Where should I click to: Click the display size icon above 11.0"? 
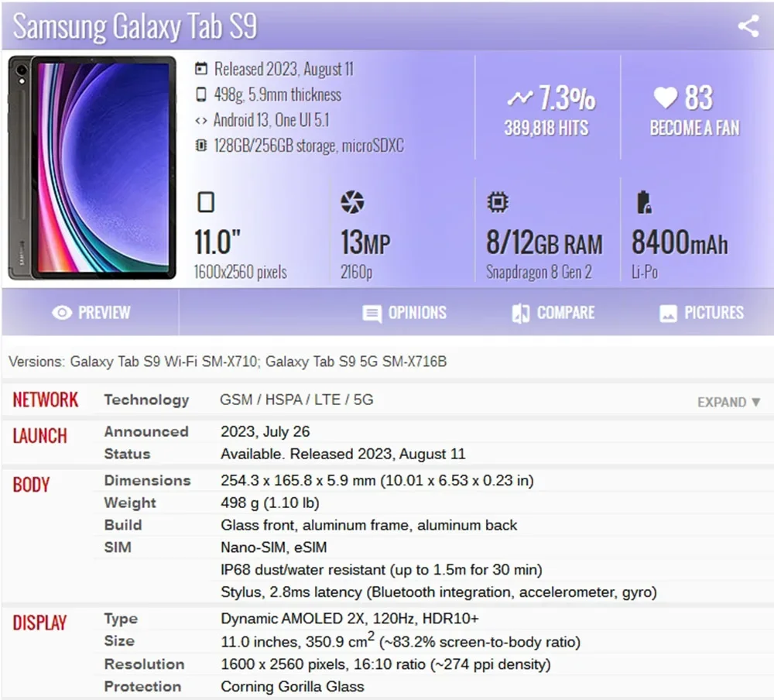pos(205,203)
